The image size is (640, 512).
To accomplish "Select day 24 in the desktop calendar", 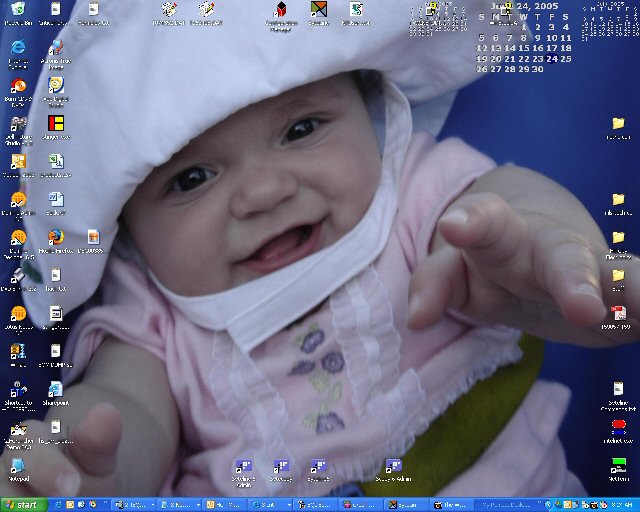I will pyautogui.click(x=552, y=59).
